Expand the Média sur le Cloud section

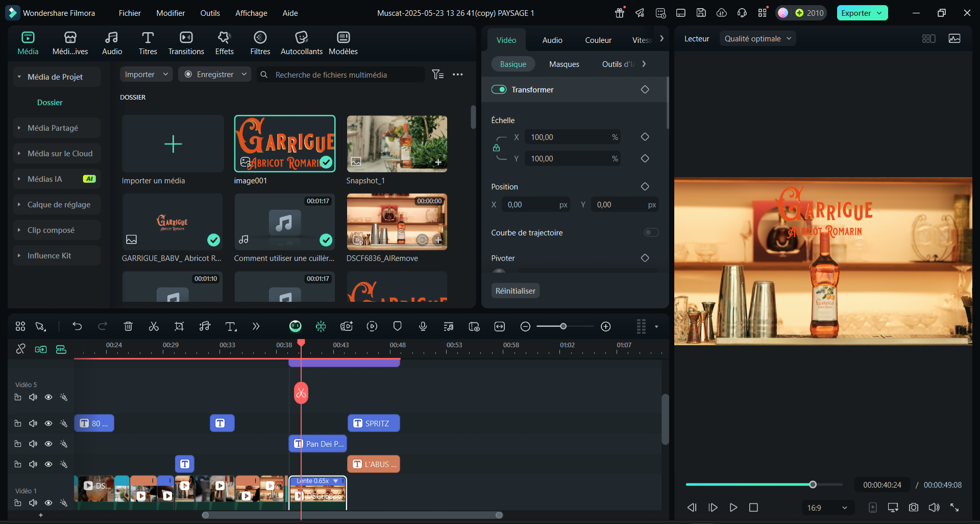(57, 153)
